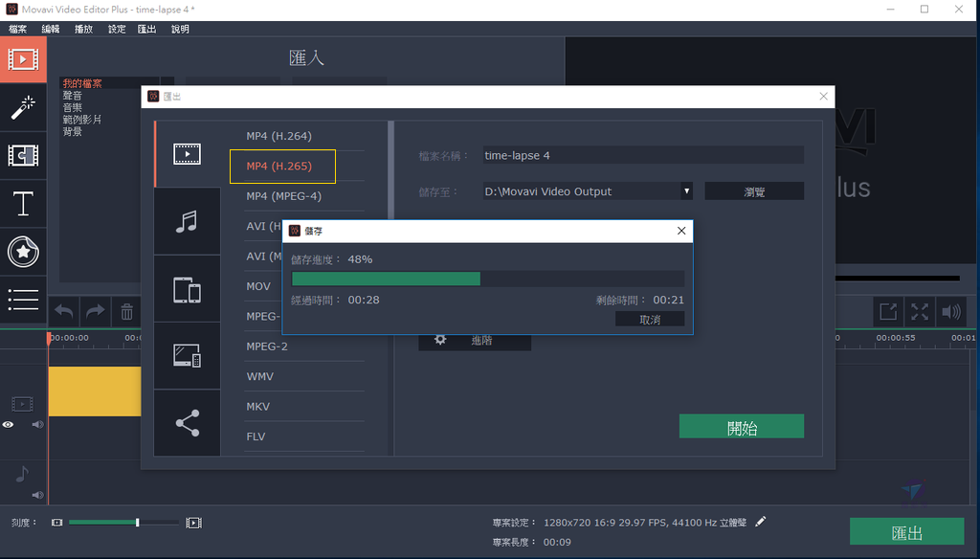Open the Titles text tool

23,204
